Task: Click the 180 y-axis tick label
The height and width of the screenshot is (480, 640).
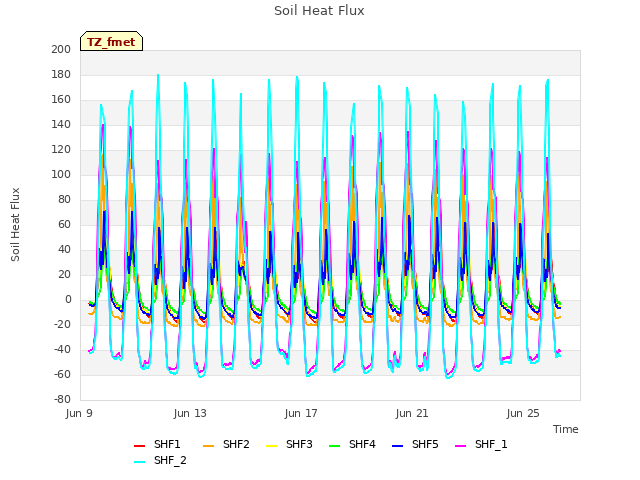Action: click(x=61, y=75)
